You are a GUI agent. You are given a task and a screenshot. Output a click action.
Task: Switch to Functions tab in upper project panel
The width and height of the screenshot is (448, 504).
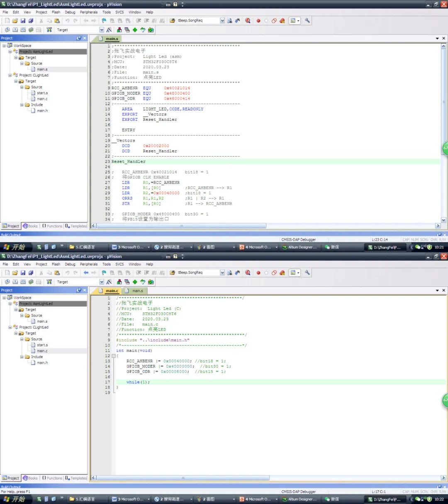52,226
